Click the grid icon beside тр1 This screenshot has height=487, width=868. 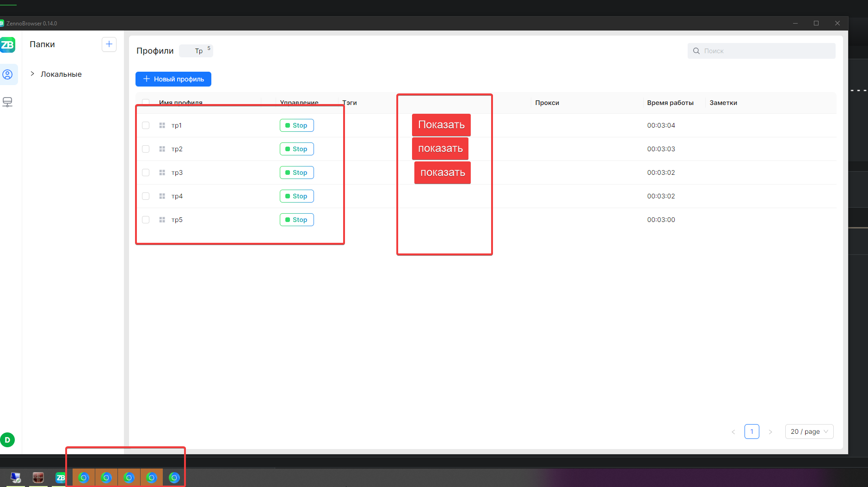pos(162,125)
